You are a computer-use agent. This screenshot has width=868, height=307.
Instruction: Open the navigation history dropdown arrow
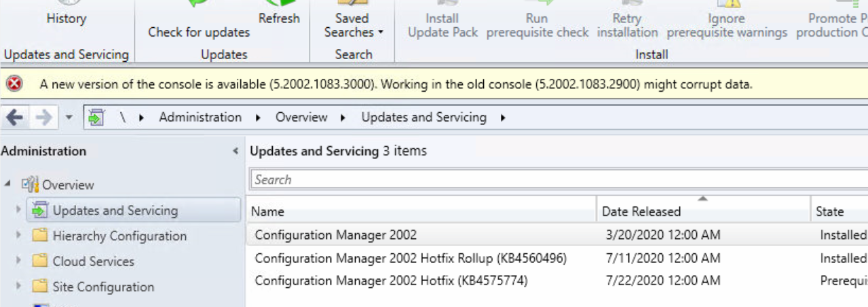(x=69, y=118)
